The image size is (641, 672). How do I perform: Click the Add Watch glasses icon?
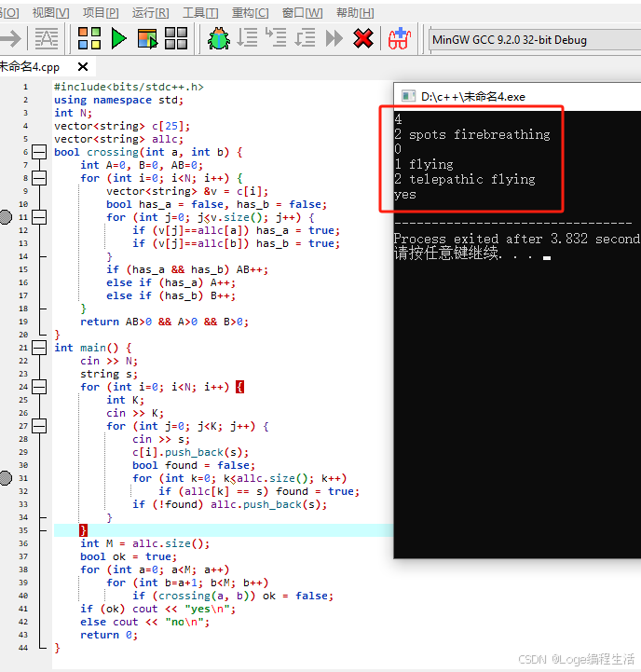tap(400, 38)
